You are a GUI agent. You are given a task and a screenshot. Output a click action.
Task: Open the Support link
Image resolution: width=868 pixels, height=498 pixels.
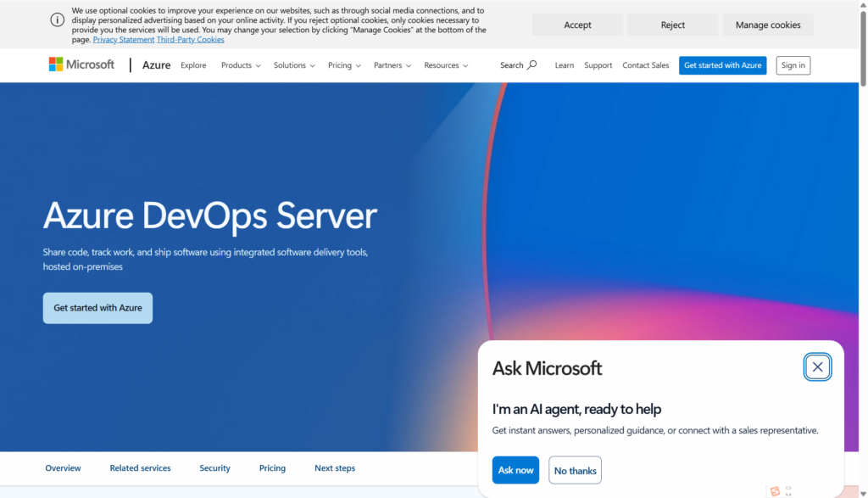598,65
